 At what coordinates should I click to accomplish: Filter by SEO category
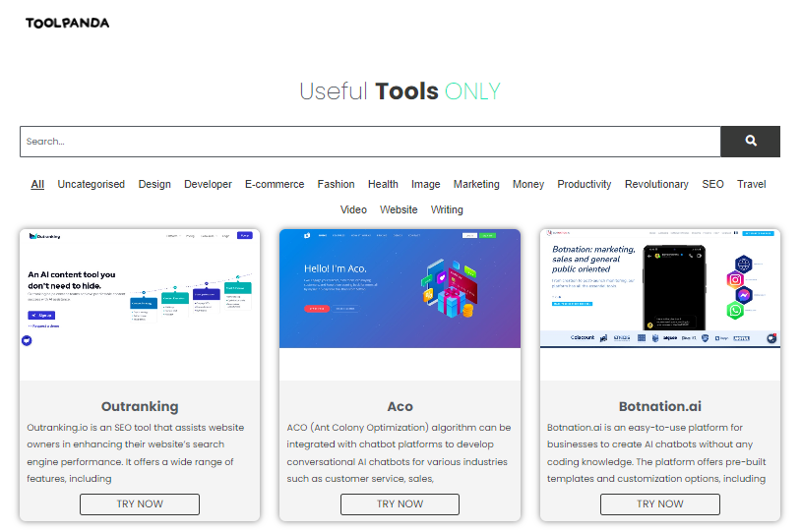tap(712, 184)
